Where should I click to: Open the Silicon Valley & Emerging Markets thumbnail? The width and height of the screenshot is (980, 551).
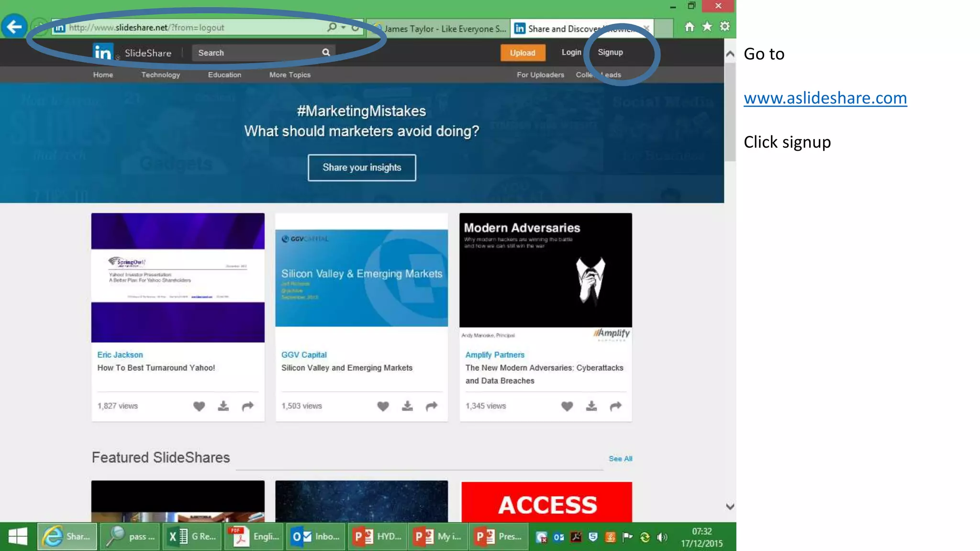361,277
